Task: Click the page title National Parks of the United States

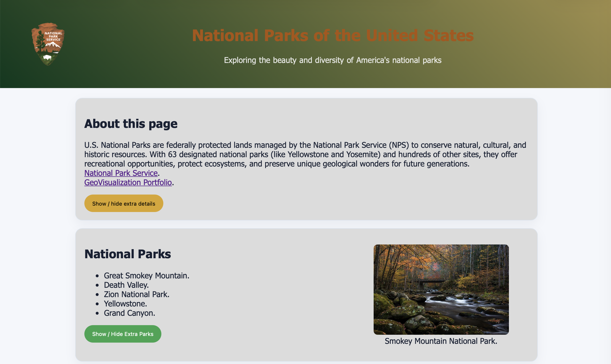Action: (x=333, y=35)
